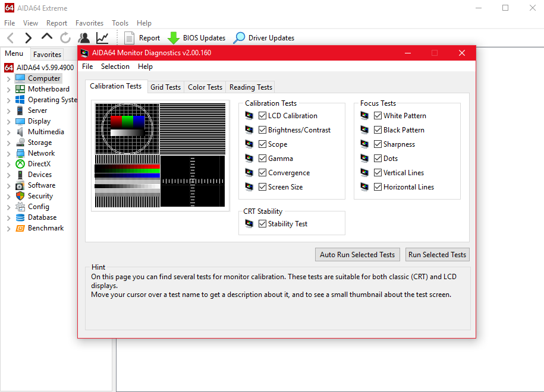Uncheck the Stability Test checkbox
The image size is (544, 392).
pyautogui.click(x=263, y=224)
